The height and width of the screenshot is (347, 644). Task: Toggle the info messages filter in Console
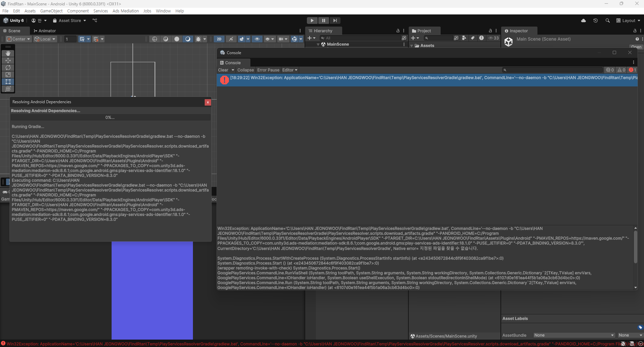coord(610,70)
